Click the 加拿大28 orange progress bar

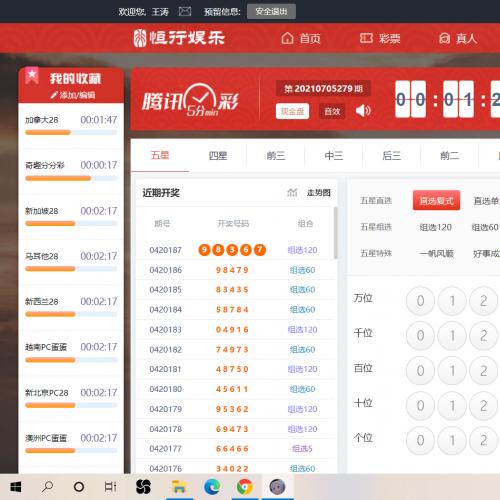(48, 132)
